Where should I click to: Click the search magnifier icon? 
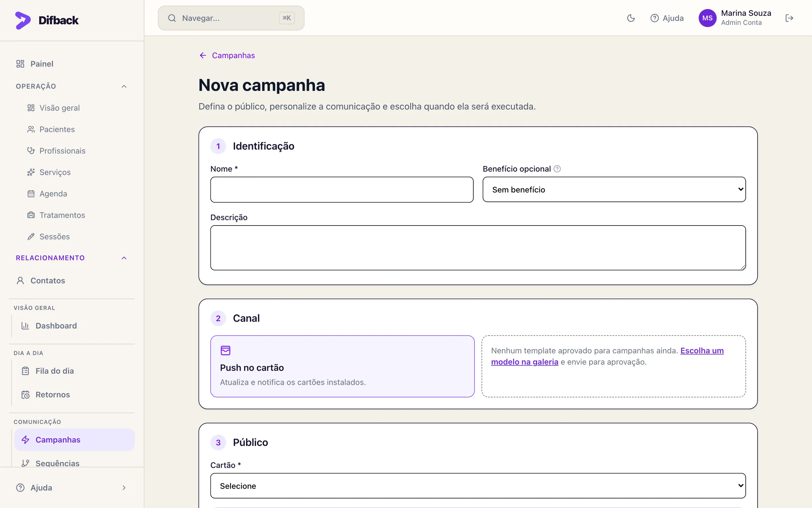pyautogui.click(x=172, y=18)
